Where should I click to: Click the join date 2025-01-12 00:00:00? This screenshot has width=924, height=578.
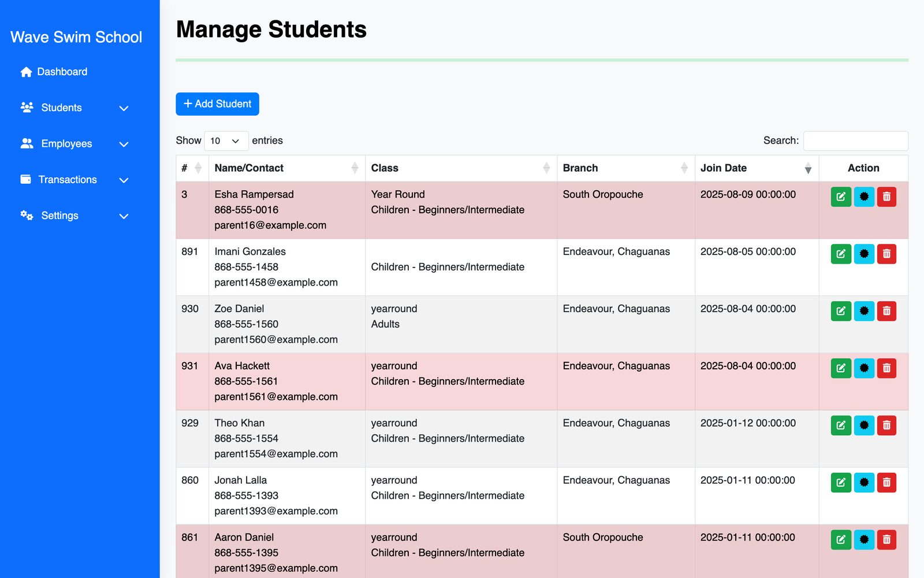click(748, 423)
